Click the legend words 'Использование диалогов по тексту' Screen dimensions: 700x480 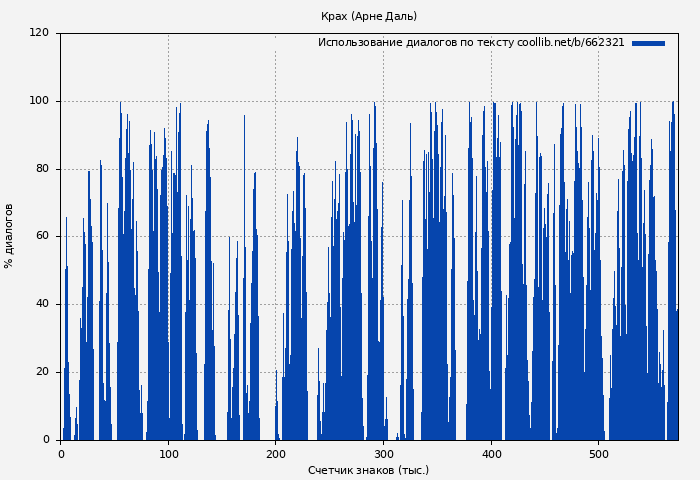pyautogui.click(x=416, y=43)
